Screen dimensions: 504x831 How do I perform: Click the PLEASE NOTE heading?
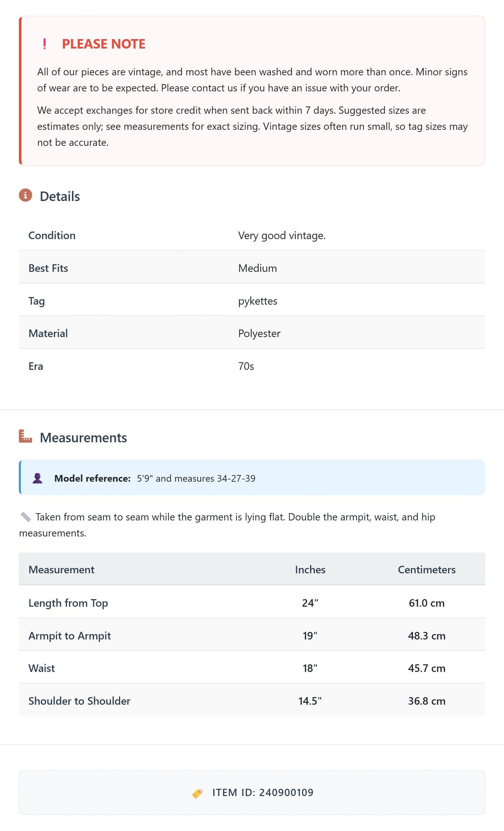pyautogui.click(x=104, y=44)
